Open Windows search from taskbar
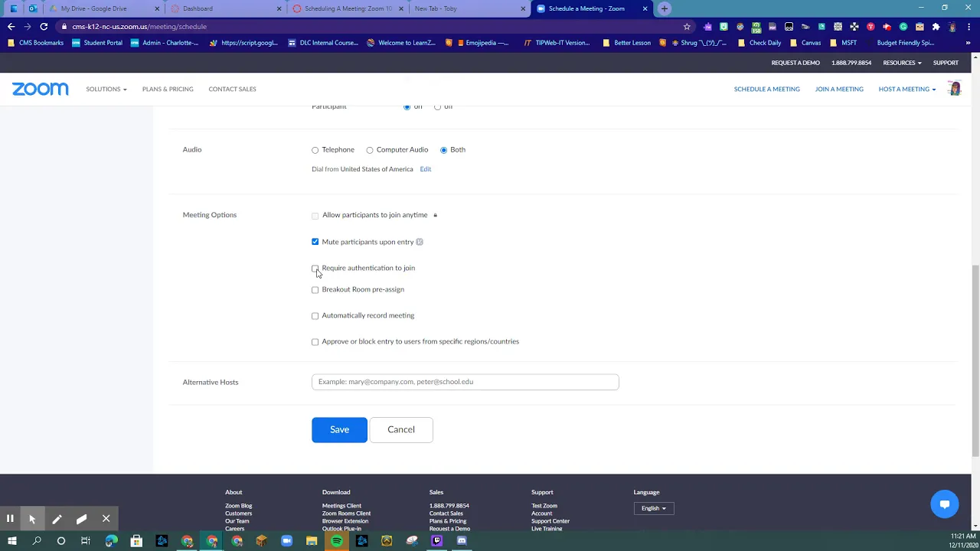The width and height of the screenshot is (980, 551). tap(37, 541)
